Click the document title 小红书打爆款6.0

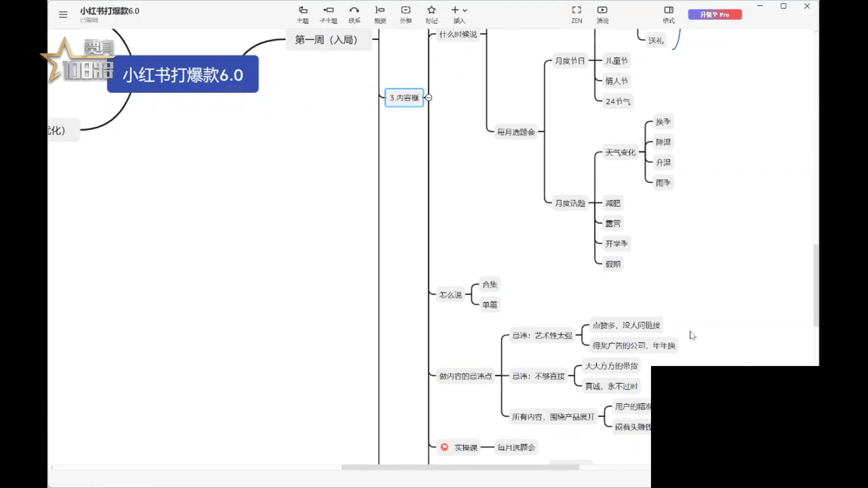click(109, 11)
